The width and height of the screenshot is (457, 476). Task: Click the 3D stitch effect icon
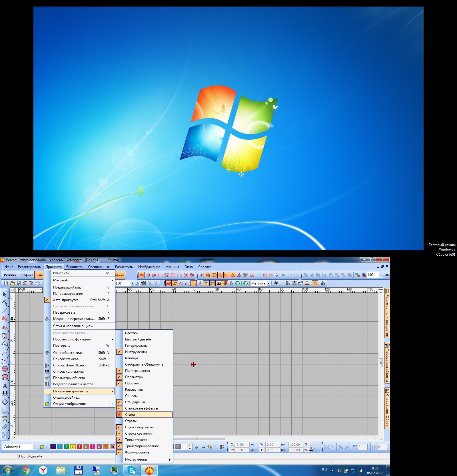pyautogui.click(x=283, y=275)
